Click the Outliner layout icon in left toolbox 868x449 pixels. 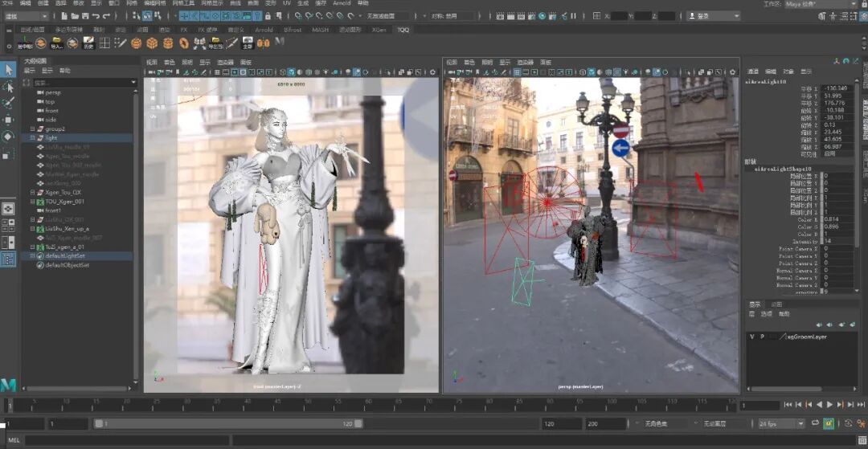click(x=8, y=259)
